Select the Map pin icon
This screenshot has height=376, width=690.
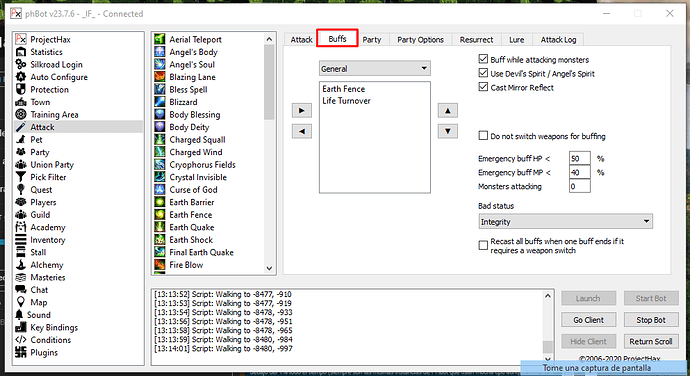(21, 302)
